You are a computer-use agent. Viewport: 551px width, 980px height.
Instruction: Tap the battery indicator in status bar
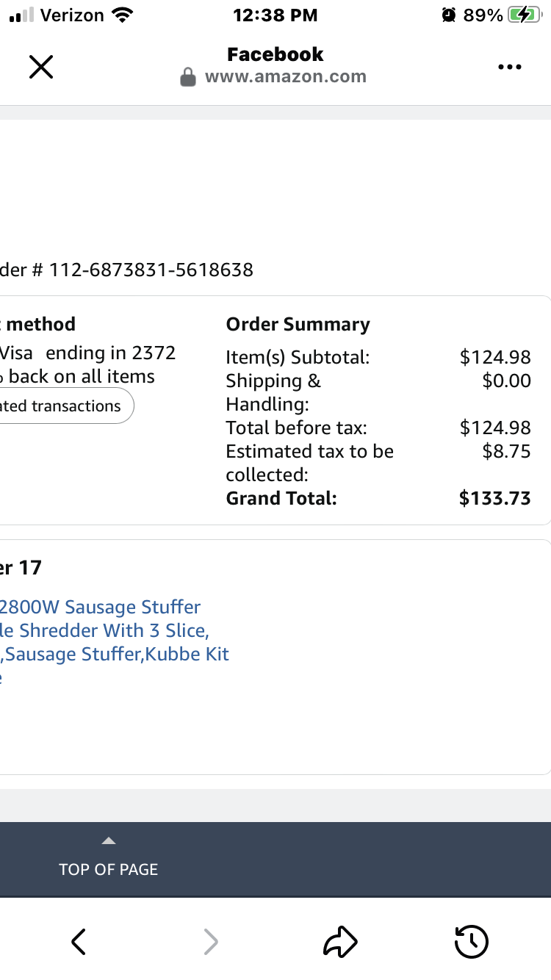click(x=525, y=15)
